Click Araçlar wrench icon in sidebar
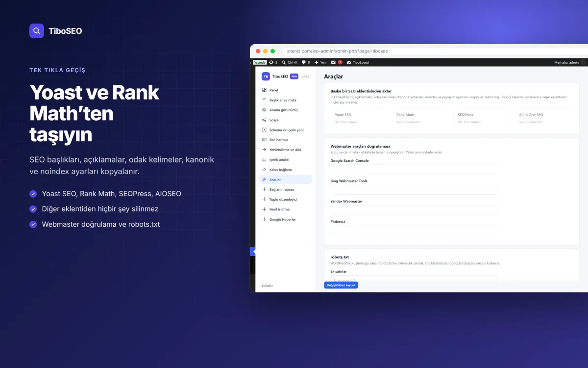Screen dimensions: 588x368 point(264,180)
